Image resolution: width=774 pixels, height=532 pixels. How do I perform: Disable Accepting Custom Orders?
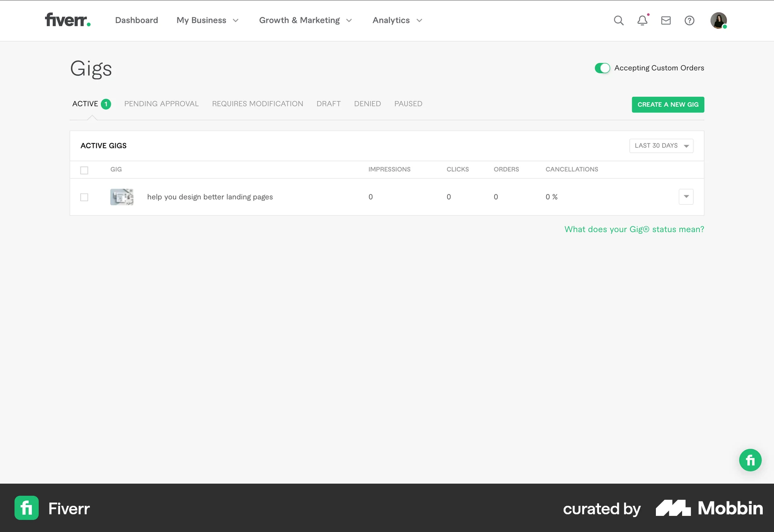602,68
